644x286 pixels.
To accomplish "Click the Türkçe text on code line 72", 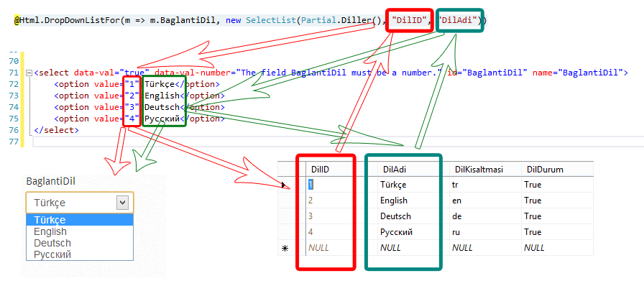I will coord(160,84).
